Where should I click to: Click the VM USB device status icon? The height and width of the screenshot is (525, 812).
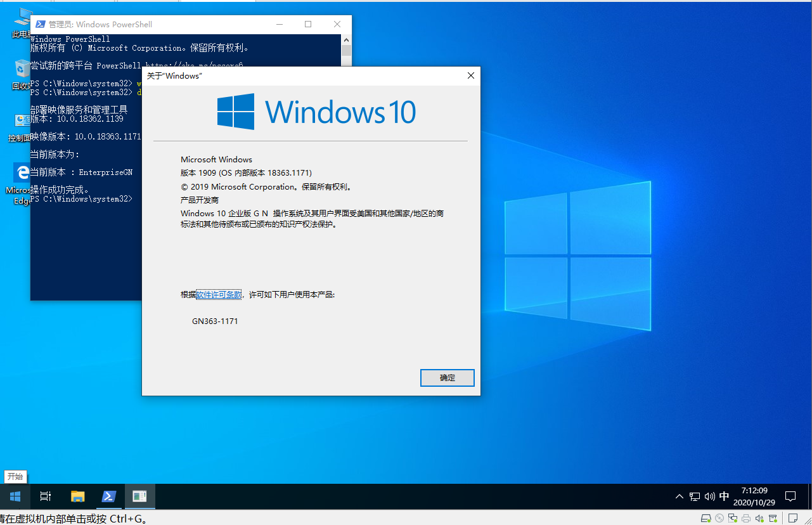(x=773, y=518)
